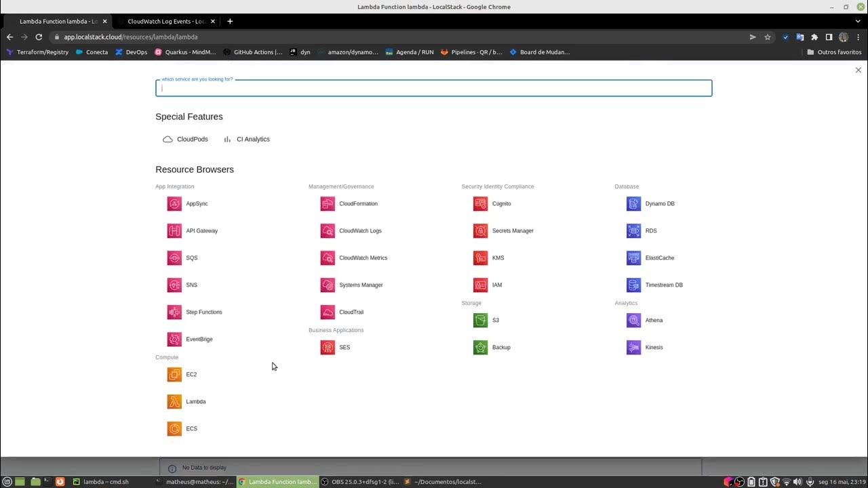Open the GitHub Actions bookmark
This screenshot has height=488, width=868.
coord(252,52)
